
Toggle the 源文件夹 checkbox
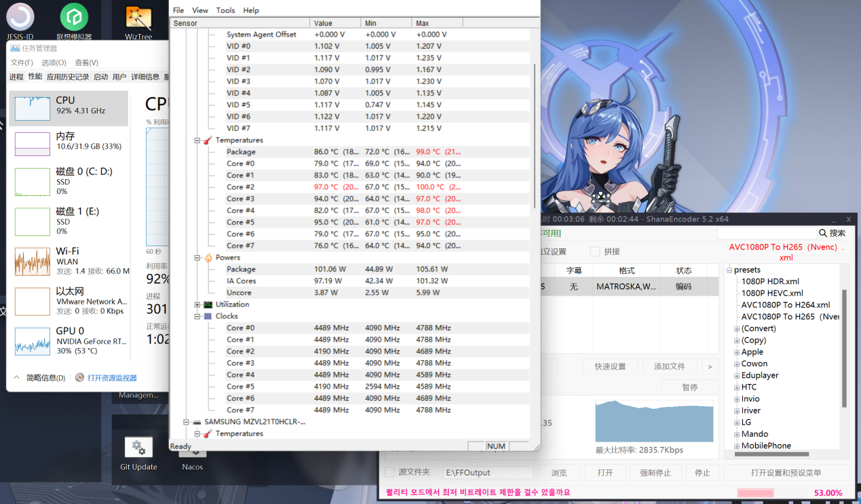click(x=389, y=472)
